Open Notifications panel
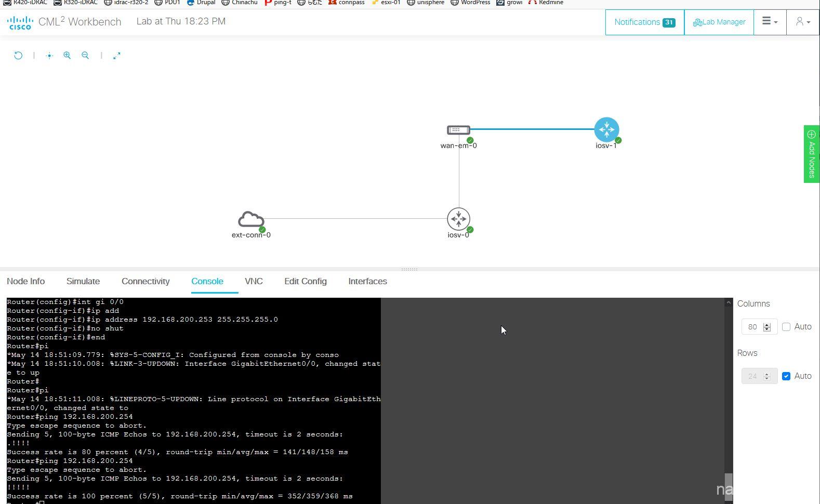Image resolution: width=820 pixels, height=504 pixels. click(644, 22)
